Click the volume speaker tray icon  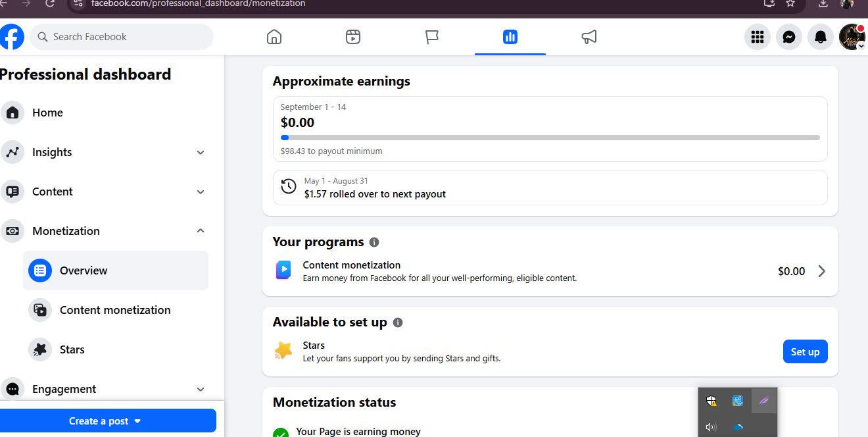pyautogui.click(x=711, y=426)
